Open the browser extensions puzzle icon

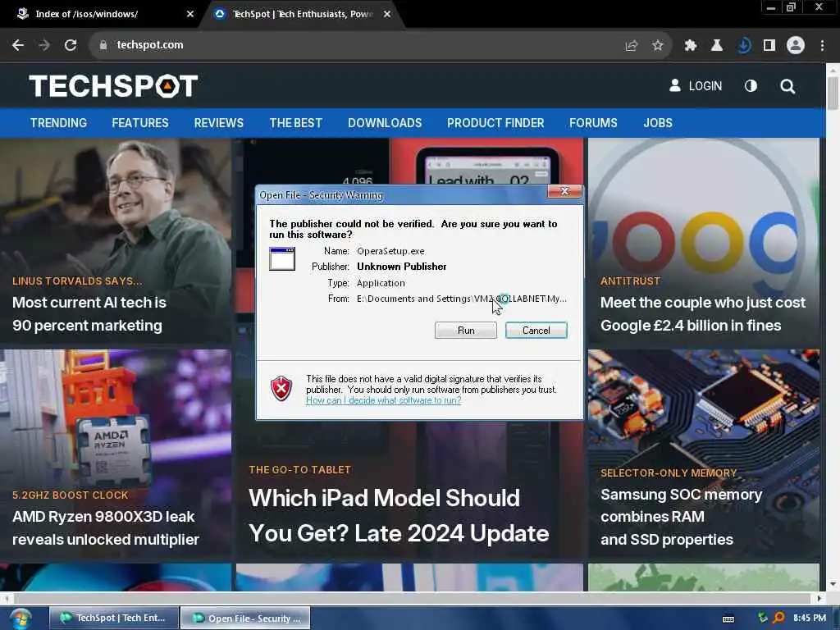[690, 46]
